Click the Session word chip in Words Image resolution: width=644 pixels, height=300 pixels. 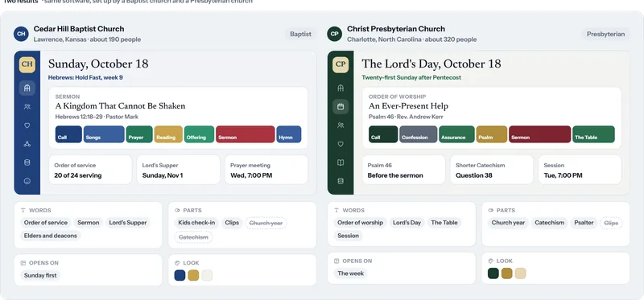pos(349,236)
